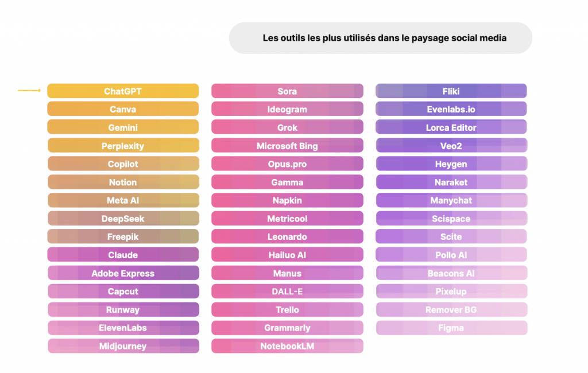This screenshot has width=588, height=373.
Task: Pick the Figma entry
Action: coord(451,328)
